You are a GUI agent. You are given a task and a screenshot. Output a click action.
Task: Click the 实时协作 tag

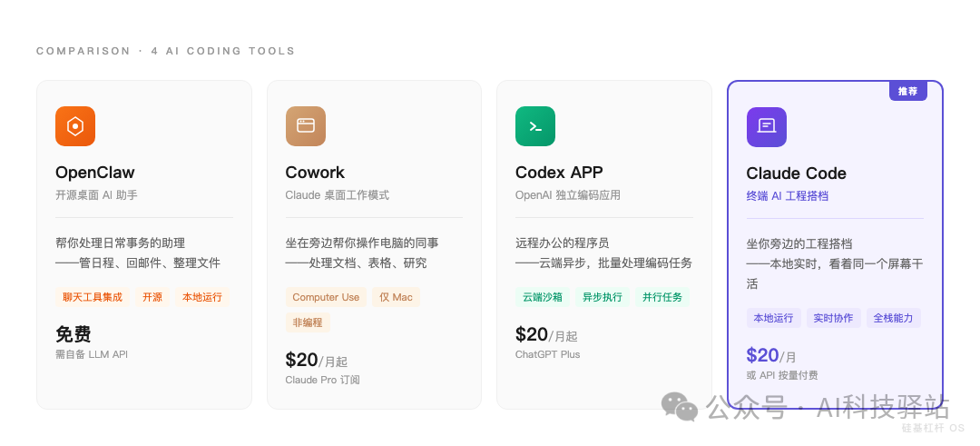click(x=833, y=318)
